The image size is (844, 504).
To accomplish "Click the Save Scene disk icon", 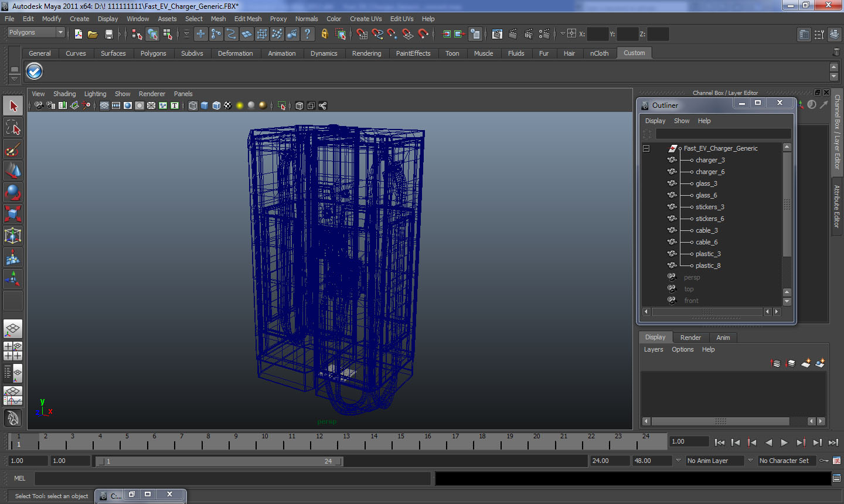I will pyautogui.click(x=108, y=34).
